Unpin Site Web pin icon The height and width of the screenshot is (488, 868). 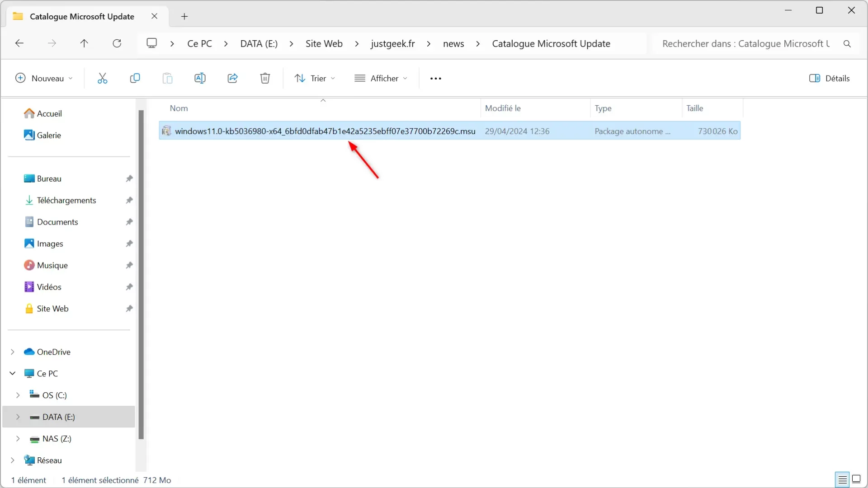(129, 309)
